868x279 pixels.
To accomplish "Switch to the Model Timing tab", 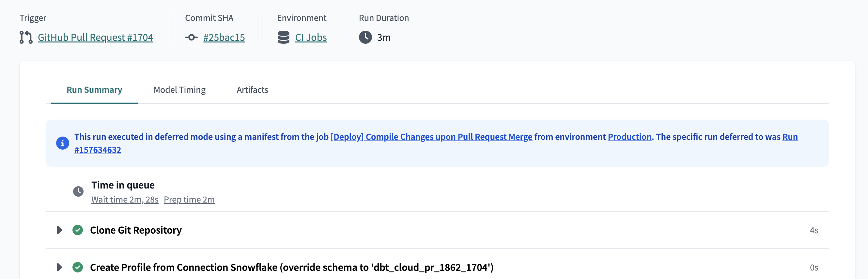I will 179,90.
